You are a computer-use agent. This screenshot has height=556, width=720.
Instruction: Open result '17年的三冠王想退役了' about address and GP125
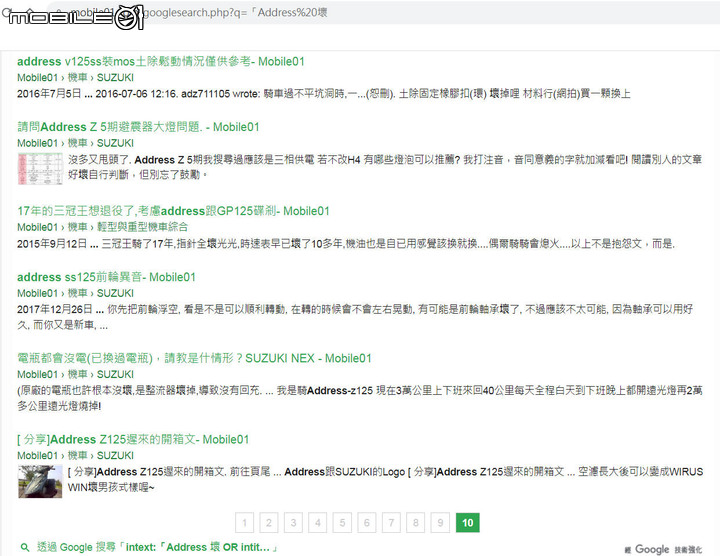point(173,211)
